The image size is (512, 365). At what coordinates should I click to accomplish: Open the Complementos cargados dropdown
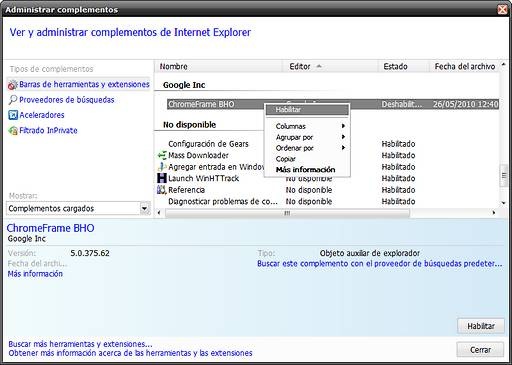pyautogui.click(x=145, y=209)
